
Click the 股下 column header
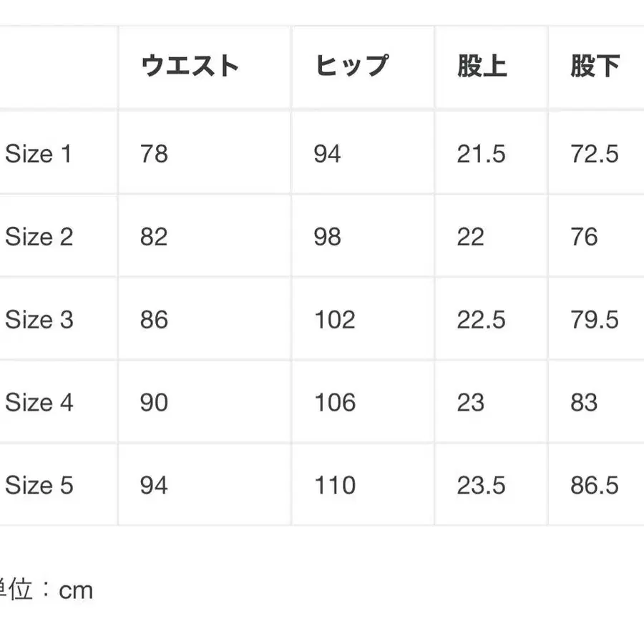[x=595, y=67]
